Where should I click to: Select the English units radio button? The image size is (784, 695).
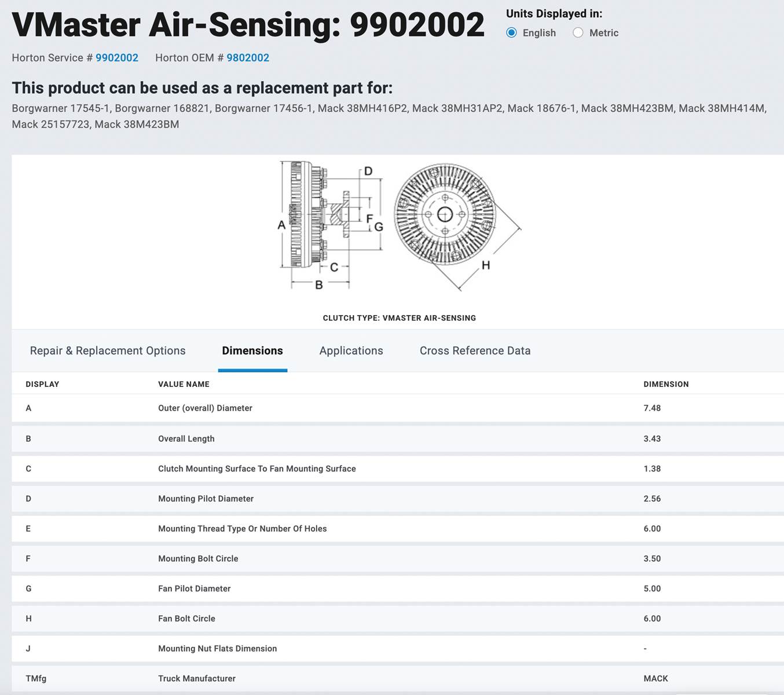click(511, 33)
